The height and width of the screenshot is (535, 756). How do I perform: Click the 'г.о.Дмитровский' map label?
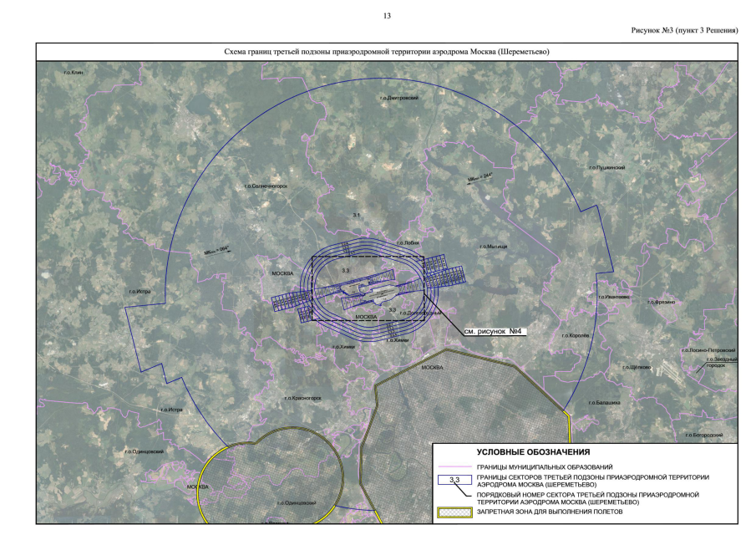(x=399, y=98)
